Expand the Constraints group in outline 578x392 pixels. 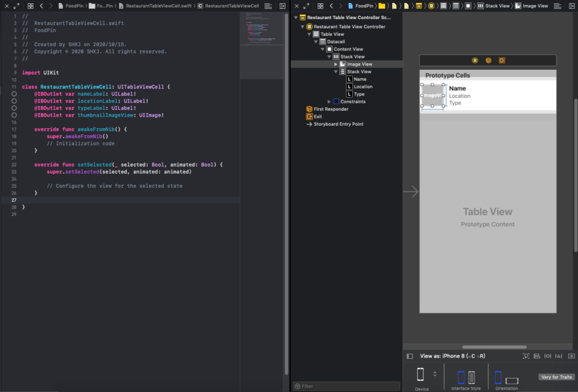coord(329,102)
